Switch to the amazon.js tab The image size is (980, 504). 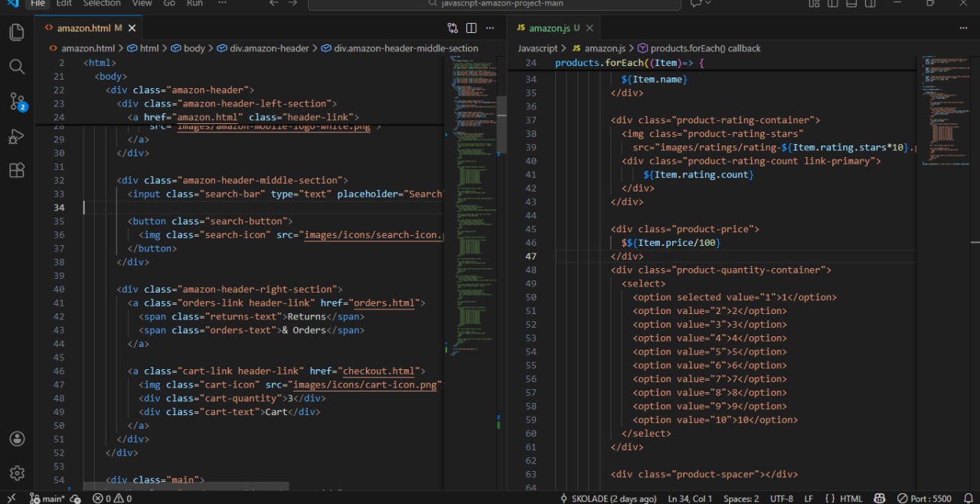[x=548, y=28]
